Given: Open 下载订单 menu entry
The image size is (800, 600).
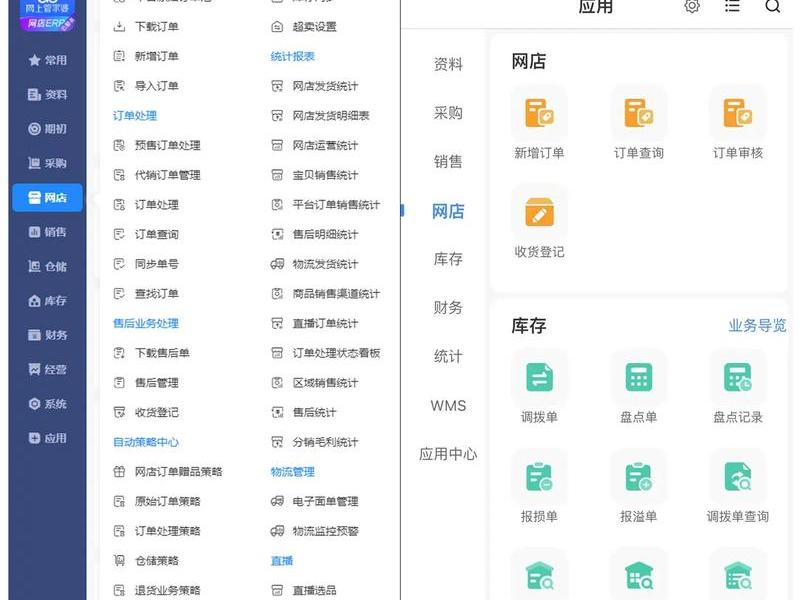Looking at the screenshot, I should tap(146, 27).
